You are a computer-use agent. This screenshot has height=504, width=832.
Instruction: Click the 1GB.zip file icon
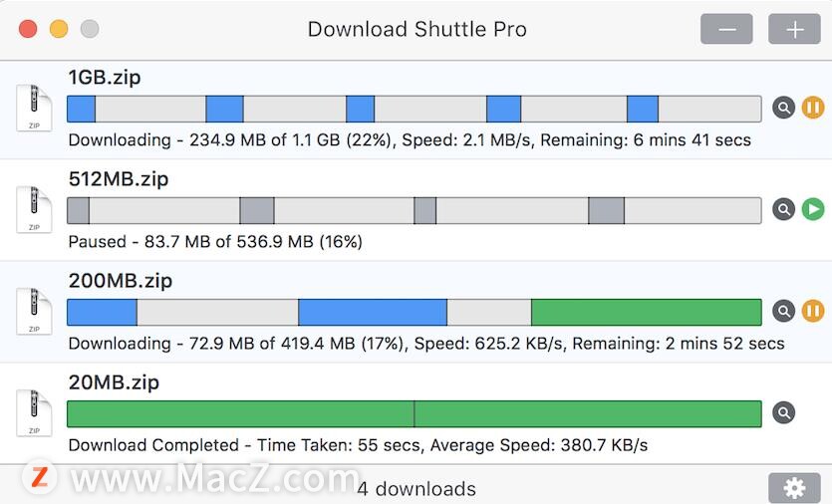click(34, 108)
